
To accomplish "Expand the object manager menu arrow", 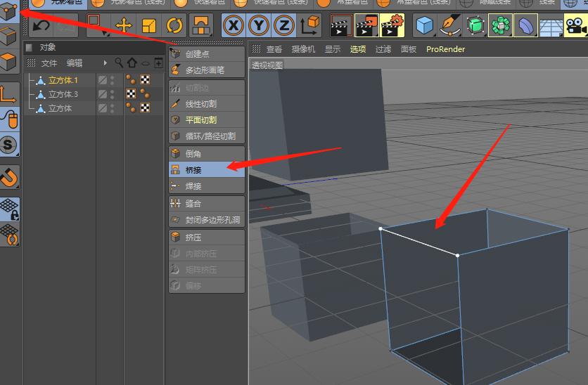I will click(105, 63).
